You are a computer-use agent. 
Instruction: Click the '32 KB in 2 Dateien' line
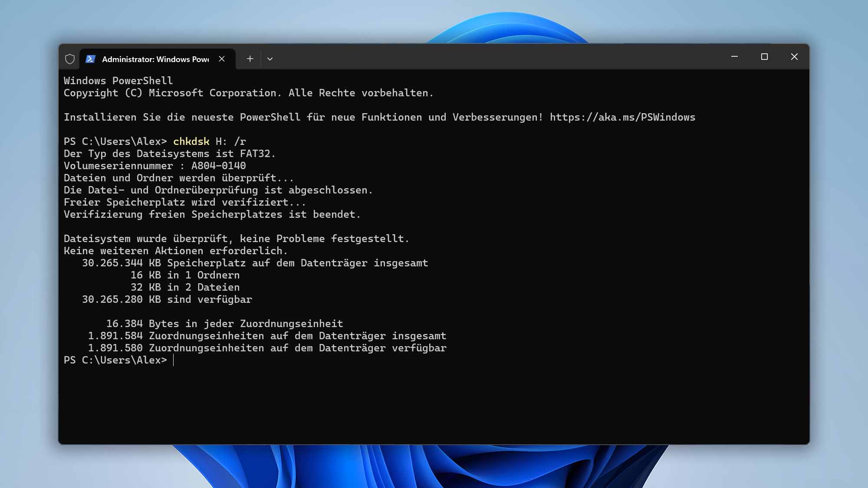click(185, 287)
